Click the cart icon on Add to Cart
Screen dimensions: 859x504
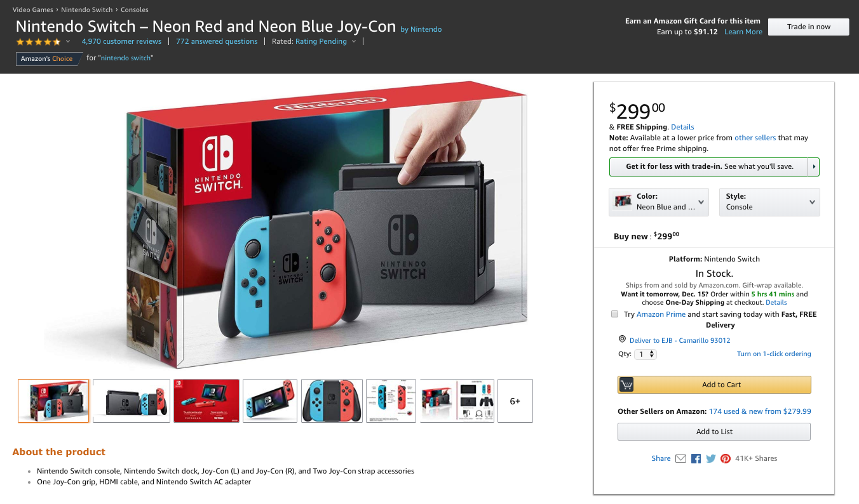point(626,385)
